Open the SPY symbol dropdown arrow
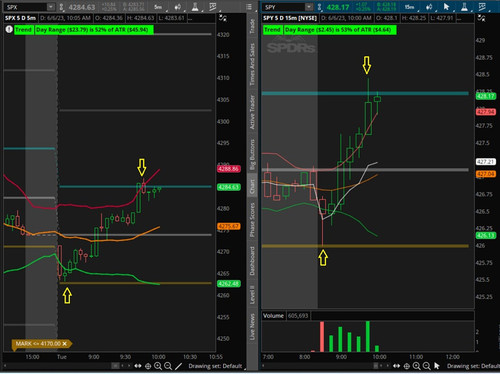Image resolution: width=500 pixels, height=374 pixels. click(x=309, y=7)
